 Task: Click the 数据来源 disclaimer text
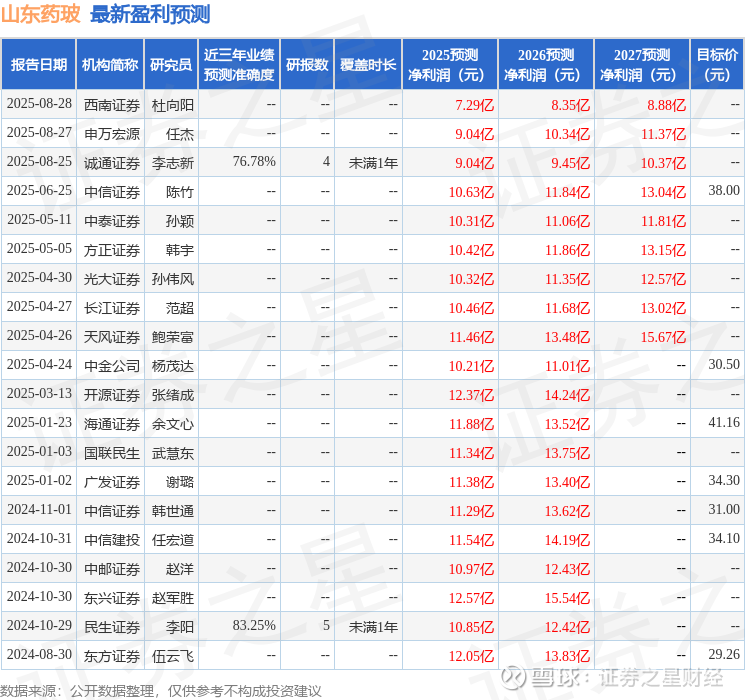click(x=161, y=691)
